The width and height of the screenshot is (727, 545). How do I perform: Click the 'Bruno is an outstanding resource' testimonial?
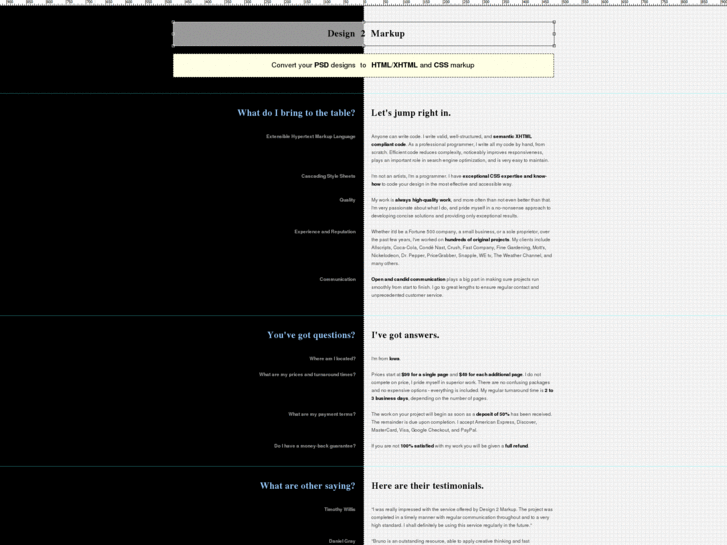click(451, 541)
